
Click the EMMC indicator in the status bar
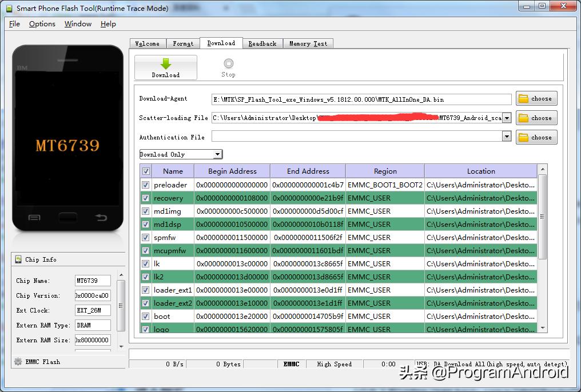coord(292,364)
